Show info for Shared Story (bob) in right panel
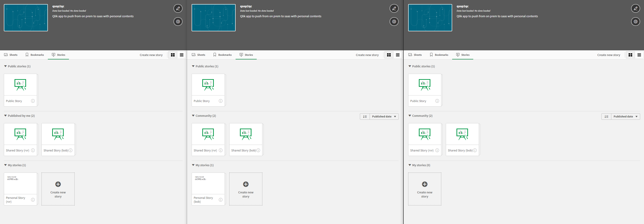Image resolution: width=644 pixels, height=224 pixels. (x=475, y=151)
